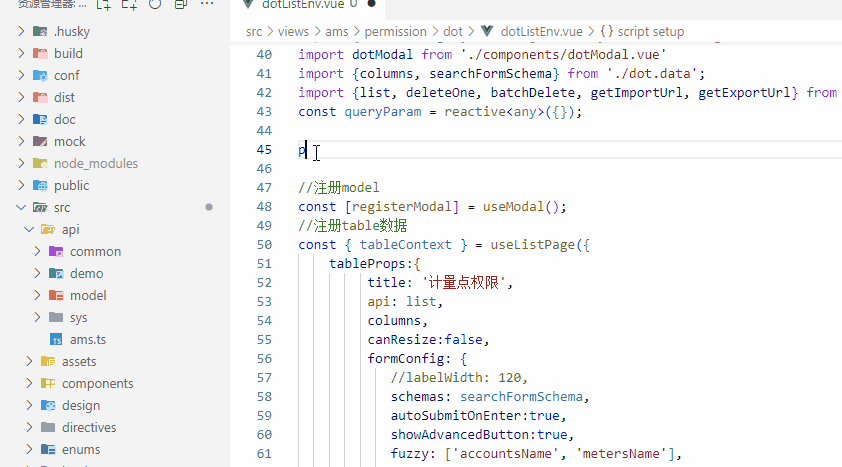Viewport: 842px width, 467px height.
Task: Click the .husky folder icon
Action: click(x=40, y=31)
